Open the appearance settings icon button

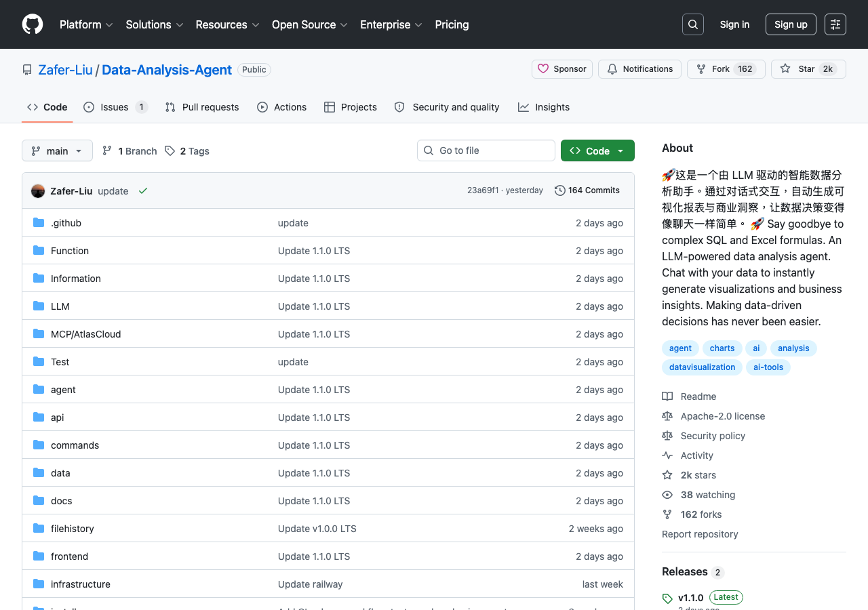pos(835,24)
